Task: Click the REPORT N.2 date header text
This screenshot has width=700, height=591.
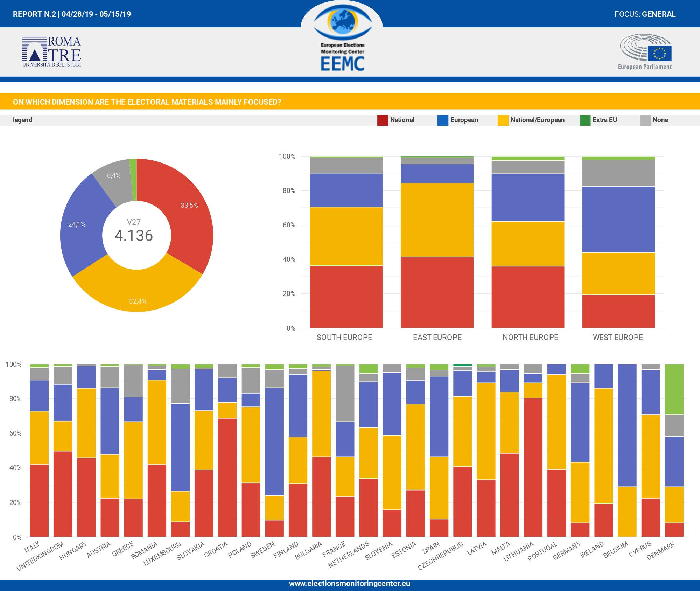Action: (x=72, y=14)
